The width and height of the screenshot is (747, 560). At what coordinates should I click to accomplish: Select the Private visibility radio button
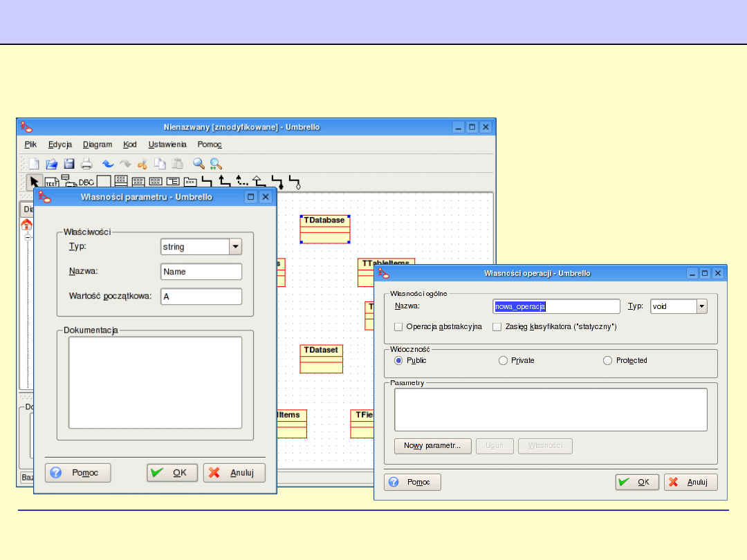[503, 360]
